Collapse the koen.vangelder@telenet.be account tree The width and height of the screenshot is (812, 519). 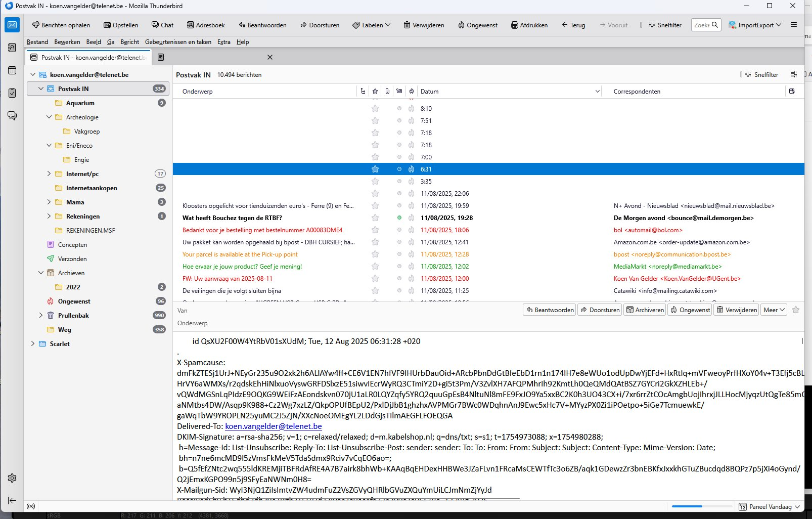click(x=33, y=75)
